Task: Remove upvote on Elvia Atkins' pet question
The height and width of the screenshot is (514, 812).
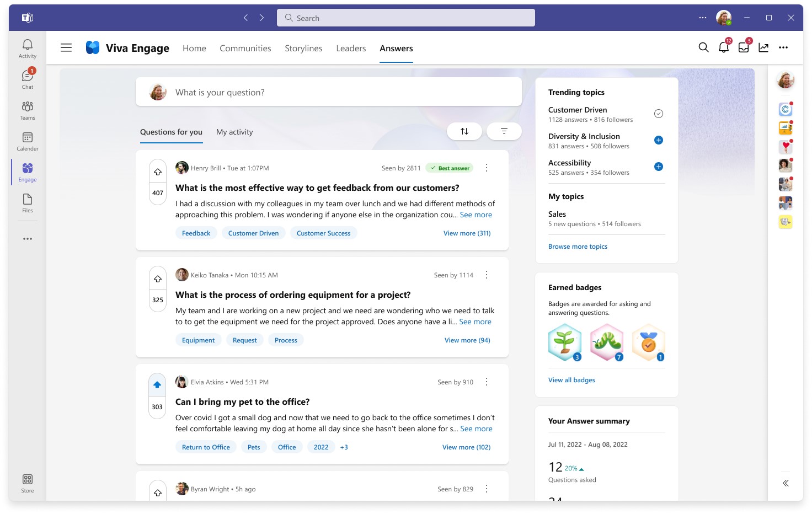Action: [158, 385]
